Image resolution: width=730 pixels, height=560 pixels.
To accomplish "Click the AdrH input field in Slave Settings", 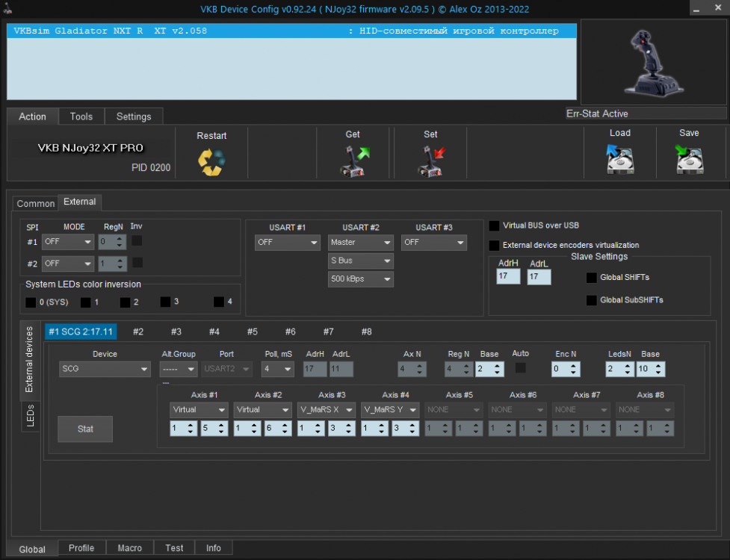I will [507, 277].
